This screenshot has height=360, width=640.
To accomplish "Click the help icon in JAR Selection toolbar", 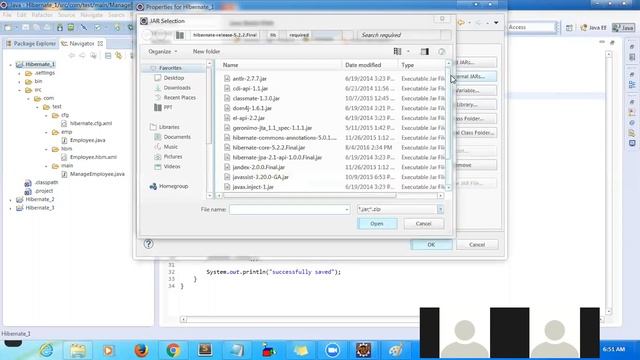I will click(441, 51).
